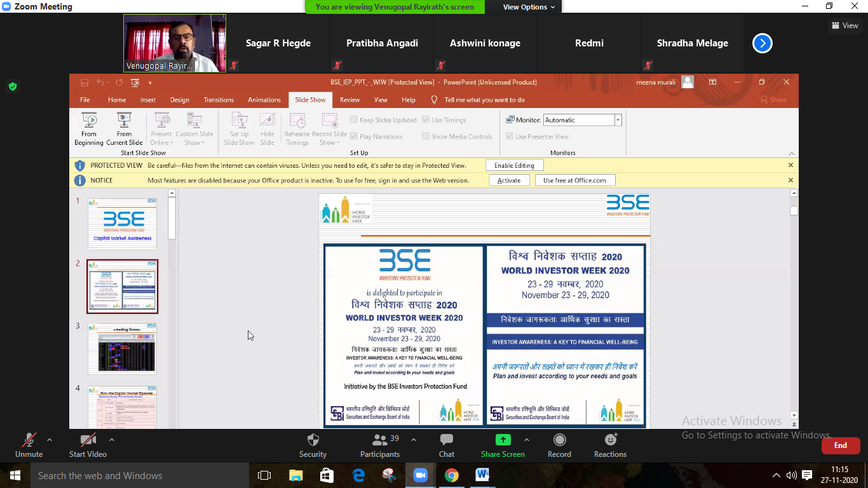Open the Monitor Automatic dropdown

point(618,120)
